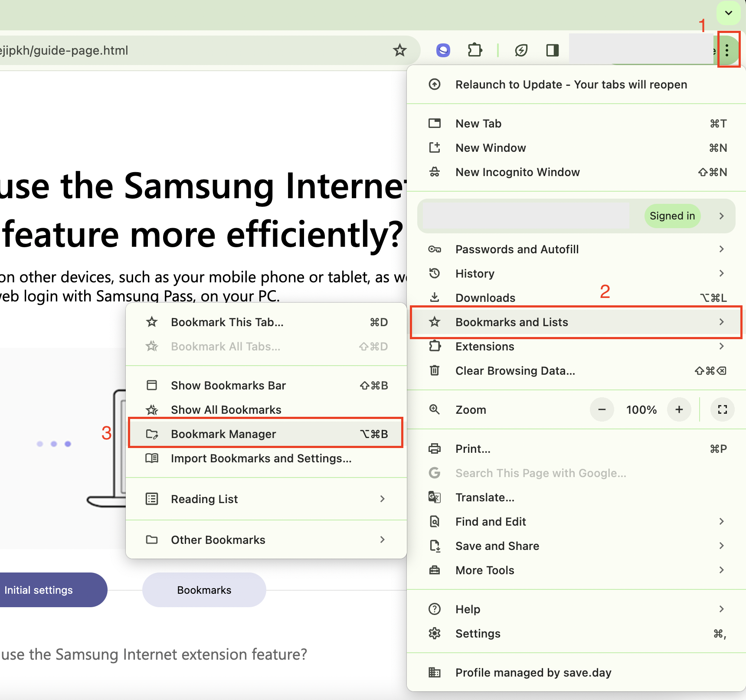Select New Window menu item
Image resolution: width=746 pixels, height=700 pixels.
[576, 147]
